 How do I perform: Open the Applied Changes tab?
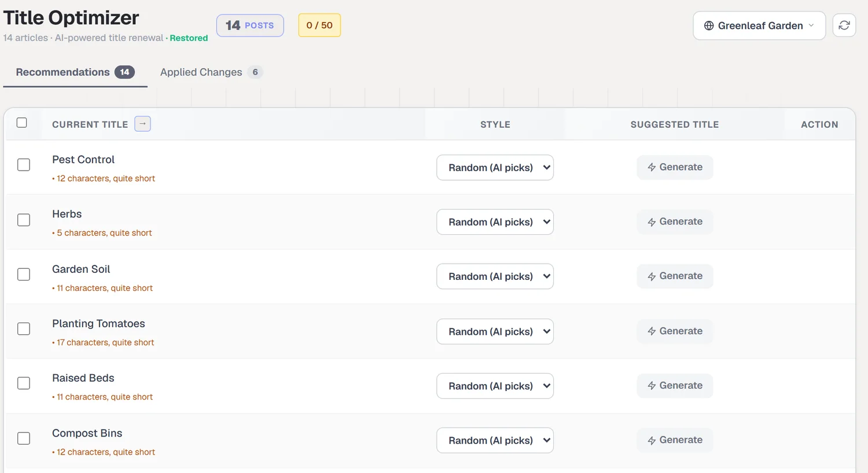pos(211,72)
